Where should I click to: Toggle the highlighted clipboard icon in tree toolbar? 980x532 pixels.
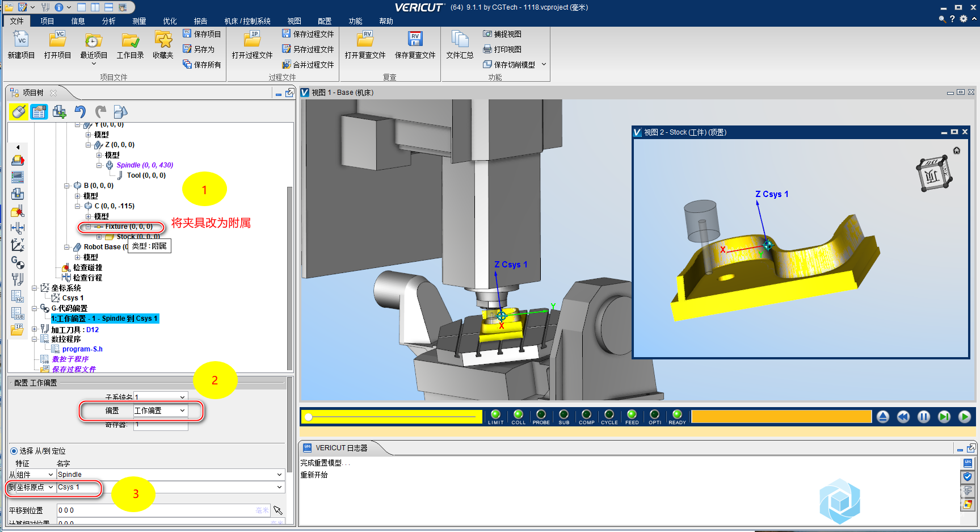click(x=39, y=112)
